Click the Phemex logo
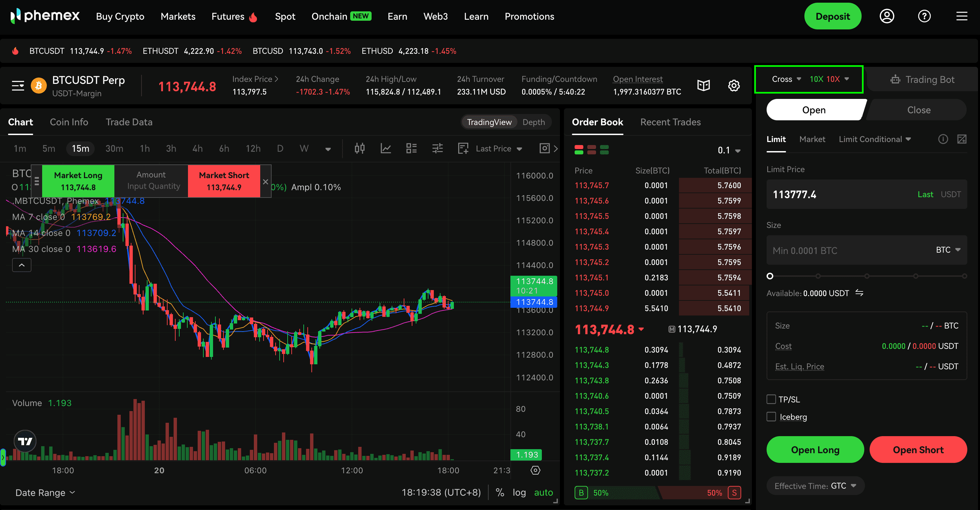Image resolution: width=980 pixels, height=510 pixels. point(45,16)
